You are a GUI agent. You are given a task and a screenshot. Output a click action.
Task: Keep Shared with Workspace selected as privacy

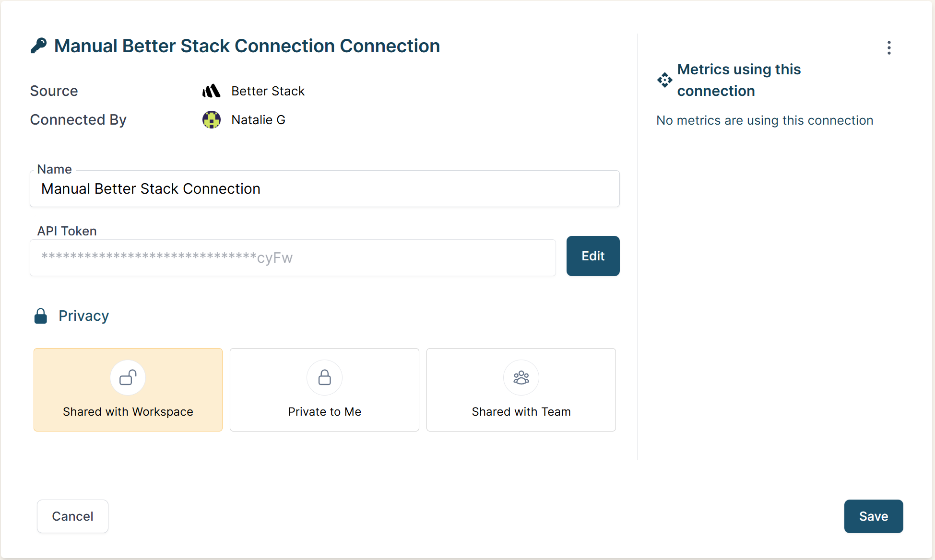click(x=128, y=390)
